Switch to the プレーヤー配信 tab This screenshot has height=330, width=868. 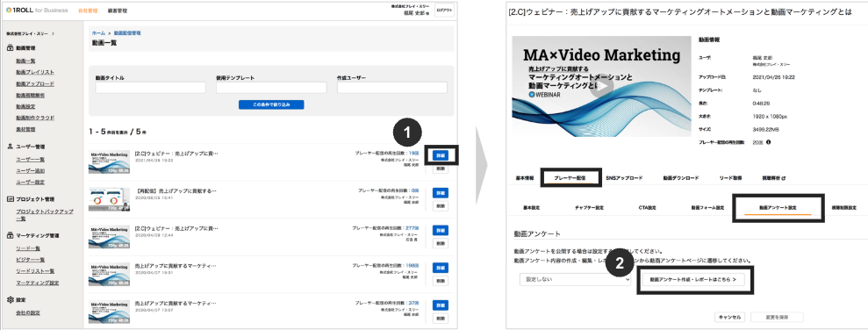570,178
